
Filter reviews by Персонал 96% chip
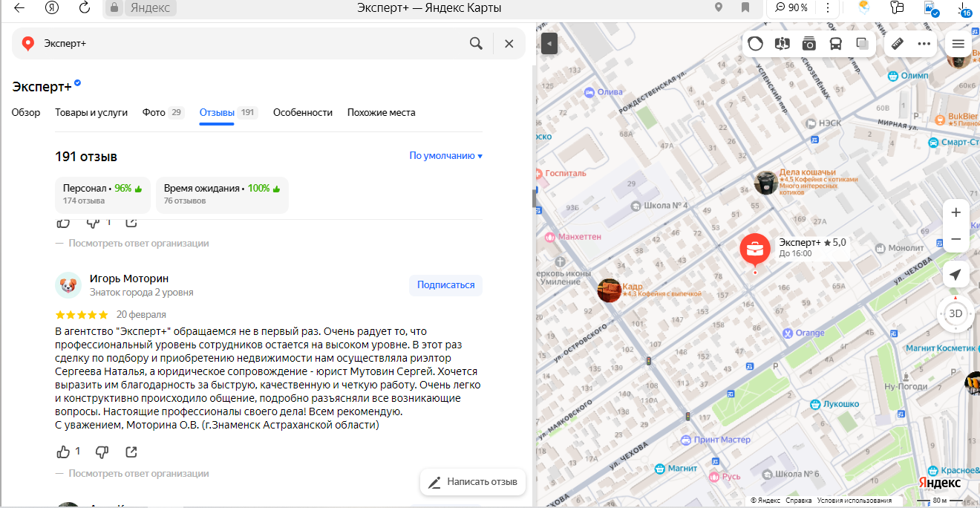tap(103, 195)
